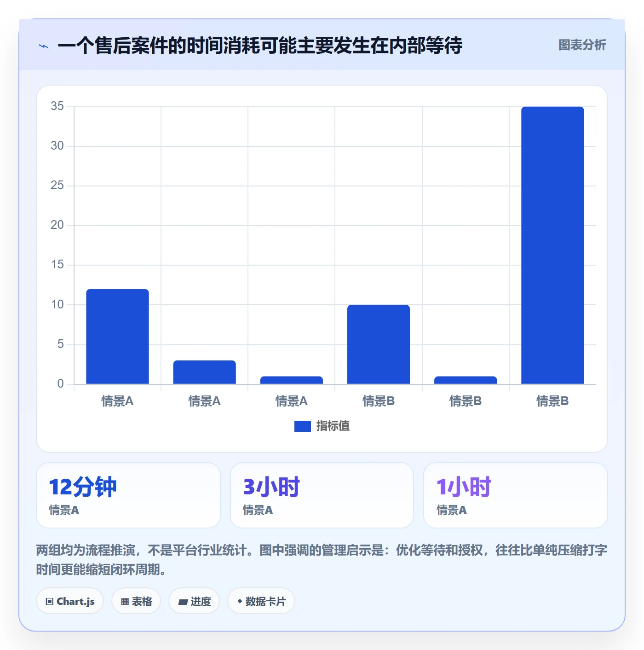Click the 情景B bar with value 1

click(466, 380)
